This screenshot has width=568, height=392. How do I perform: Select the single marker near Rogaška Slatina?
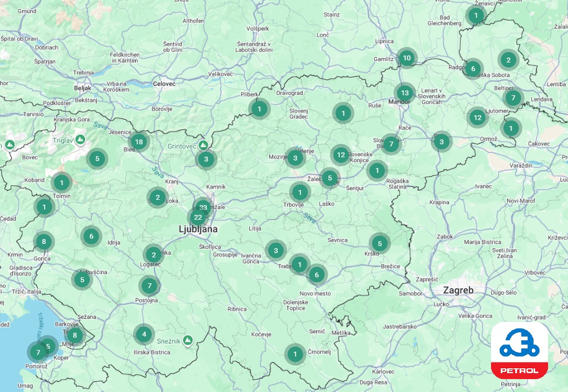coord(377,170)
